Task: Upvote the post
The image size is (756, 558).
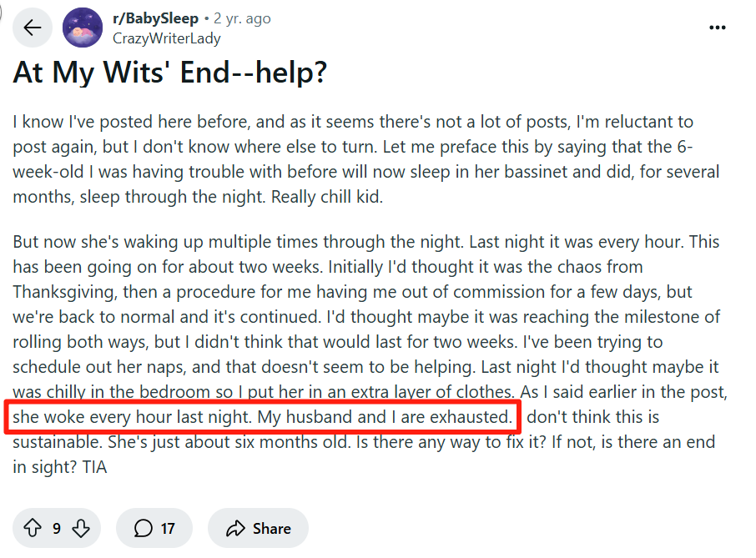Action: [x=33, y=528]
